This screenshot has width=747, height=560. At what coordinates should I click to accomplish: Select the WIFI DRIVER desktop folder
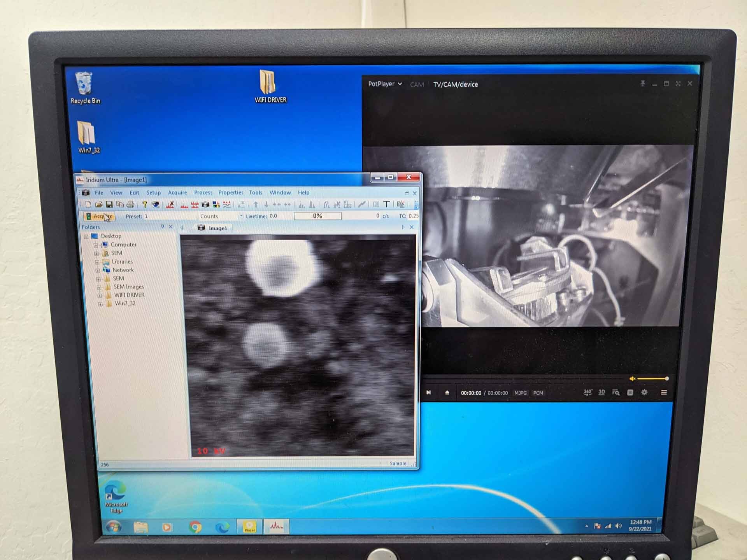pos(270,86)
